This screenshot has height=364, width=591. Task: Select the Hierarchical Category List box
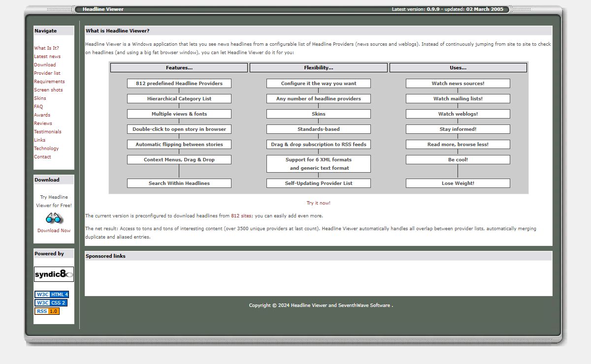179,99
